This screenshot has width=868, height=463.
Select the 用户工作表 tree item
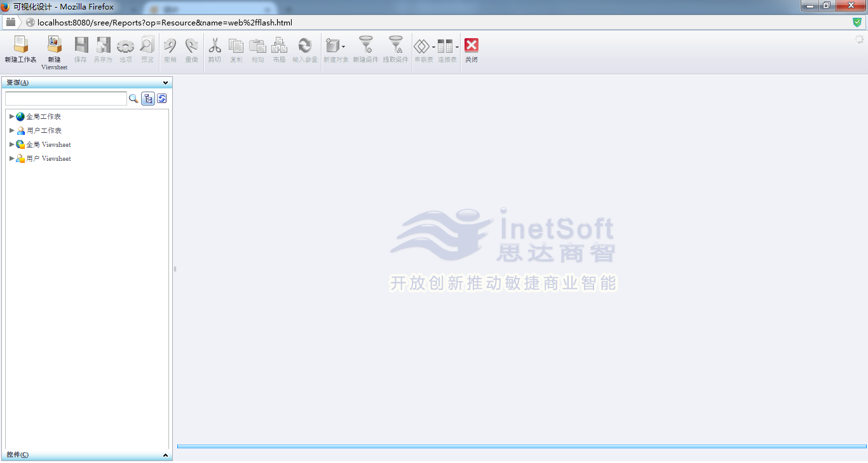(44, 130)
